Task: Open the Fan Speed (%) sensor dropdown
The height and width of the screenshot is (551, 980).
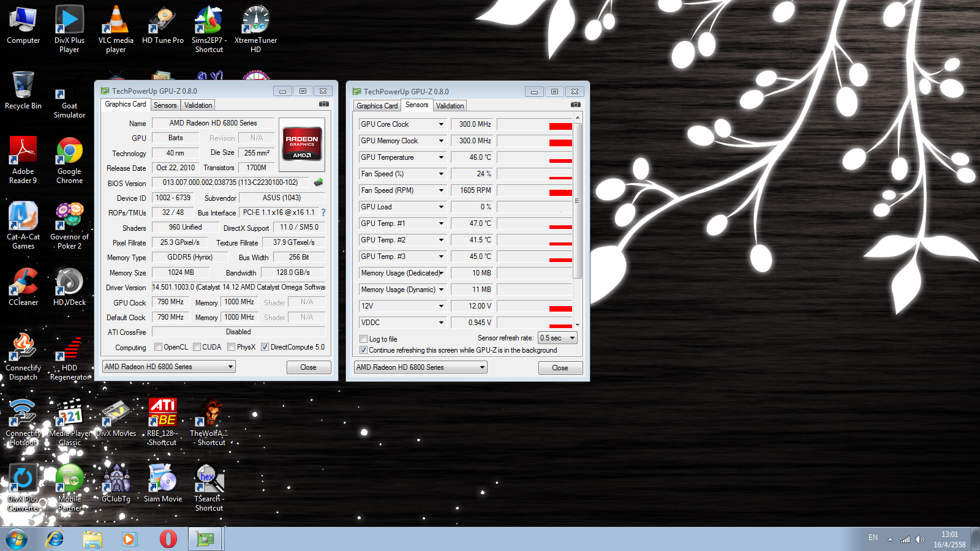Action: 441,174
